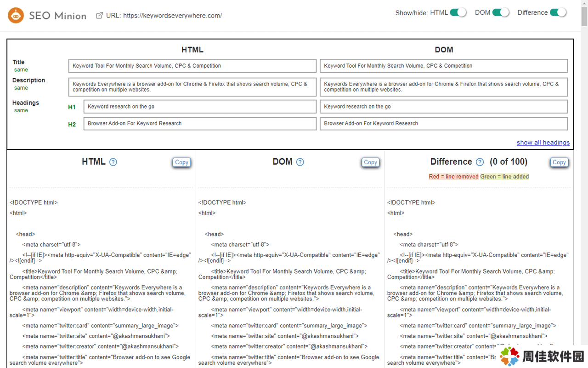Click the SEO Minion robot logo
Image resolution: width=588 pixels, height=368 pixels.
coord(16,16)
